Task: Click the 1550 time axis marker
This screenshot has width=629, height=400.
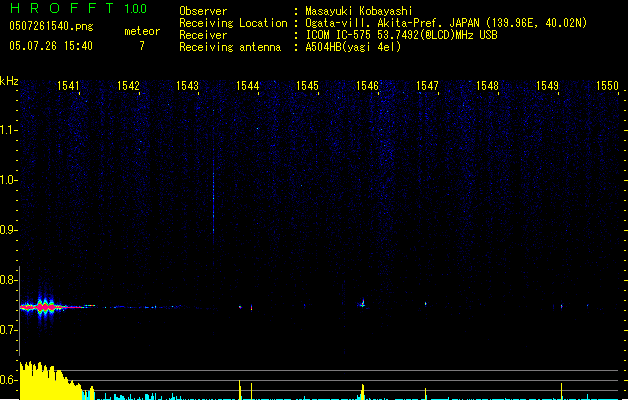Action: click(x=607, y=86)
